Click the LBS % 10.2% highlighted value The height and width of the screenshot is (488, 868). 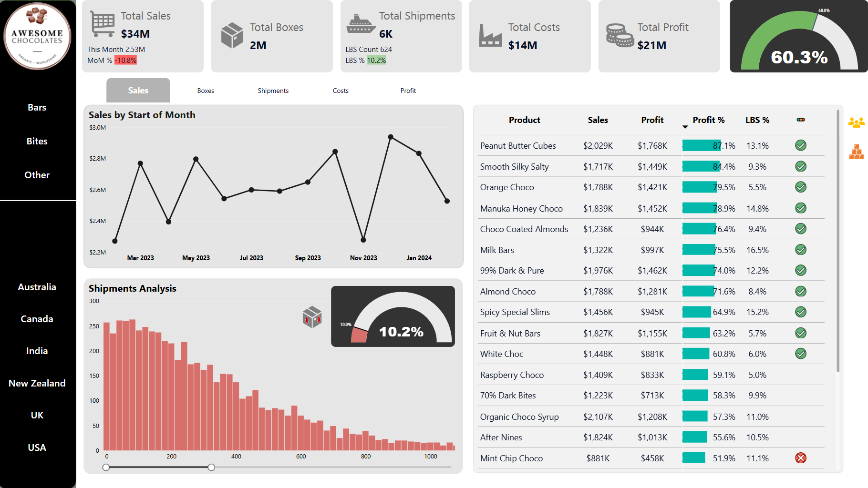tap(376, 61)
